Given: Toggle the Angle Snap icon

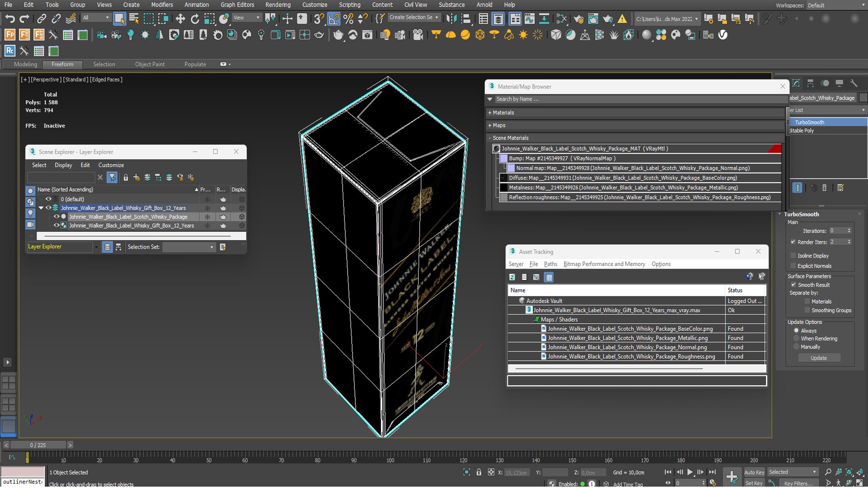Looking at the screenshot, I should tap(334, 19).
